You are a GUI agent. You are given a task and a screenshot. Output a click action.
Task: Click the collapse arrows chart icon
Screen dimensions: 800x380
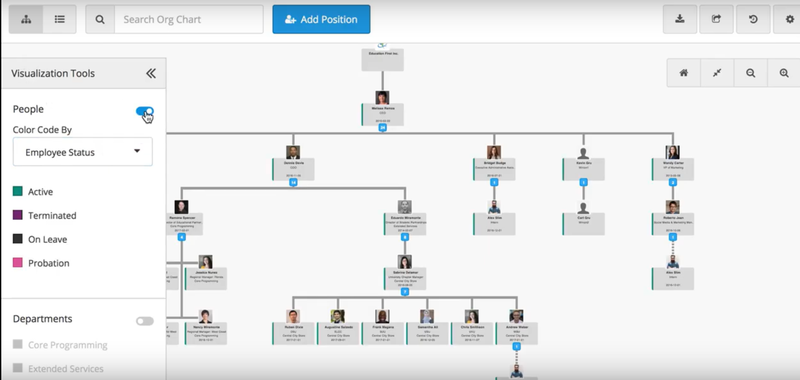717,73
